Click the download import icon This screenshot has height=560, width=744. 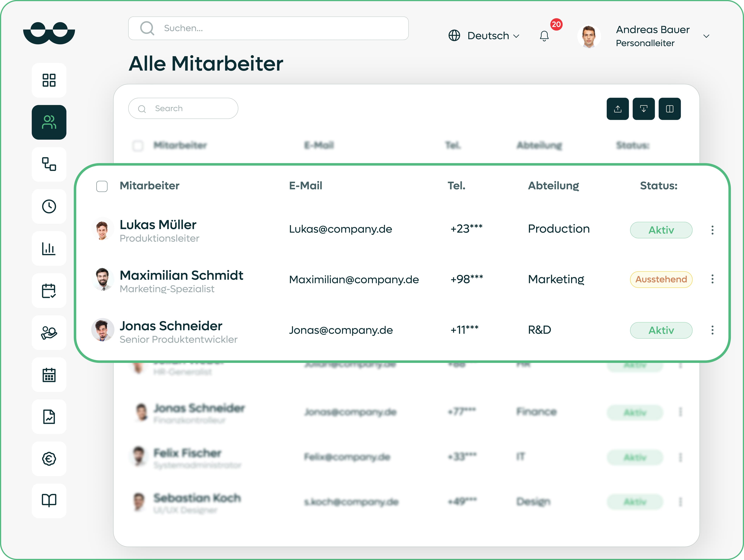[x=644, y=109]
